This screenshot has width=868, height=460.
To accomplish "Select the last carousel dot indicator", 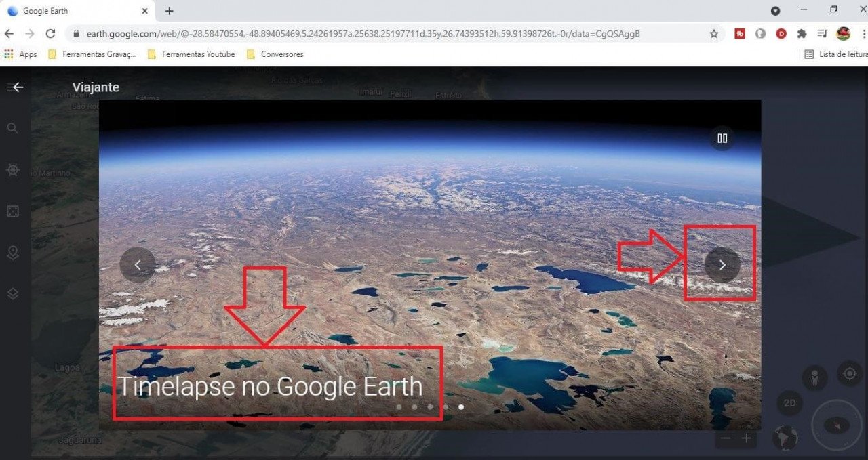I will coord(461,407).
